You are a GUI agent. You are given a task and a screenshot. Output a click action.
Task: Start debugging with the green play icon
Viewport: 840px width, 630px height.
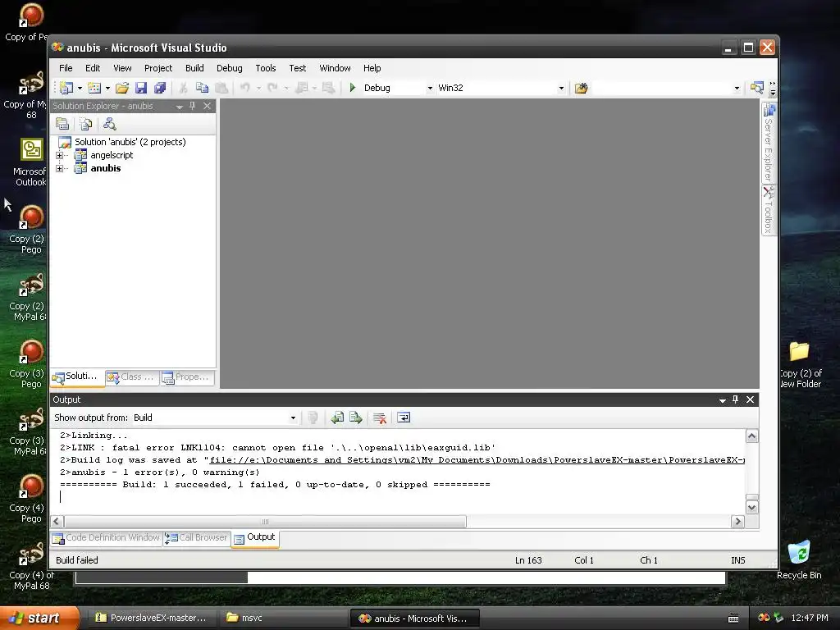[x=353, y=88]
